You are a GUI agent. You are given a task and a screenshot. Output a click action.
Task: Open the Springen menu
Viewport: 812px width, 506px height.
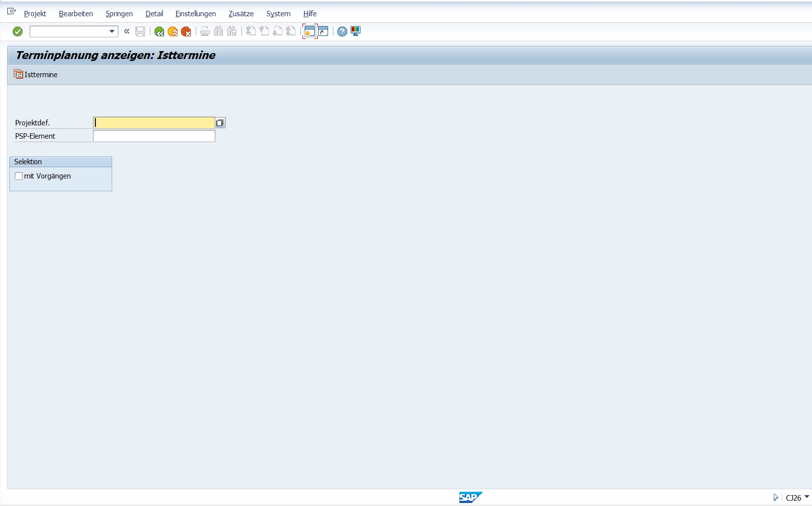[119, 14]
